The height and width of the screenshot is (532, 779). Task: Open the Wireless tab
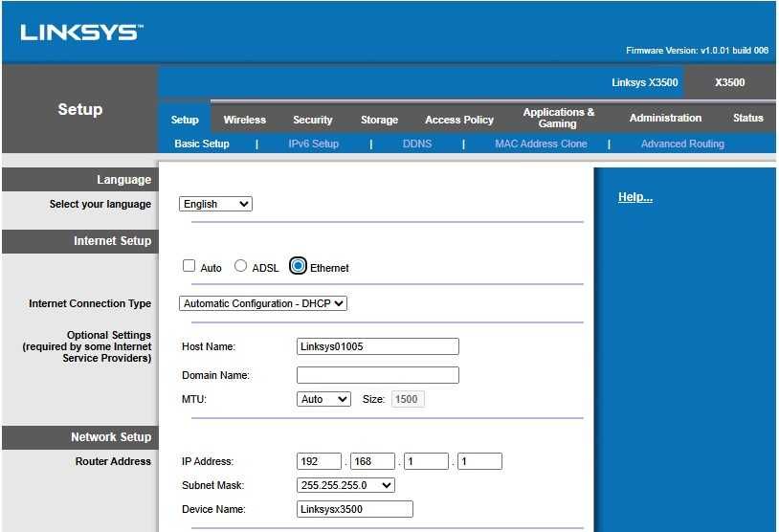(x=244, y=120)
